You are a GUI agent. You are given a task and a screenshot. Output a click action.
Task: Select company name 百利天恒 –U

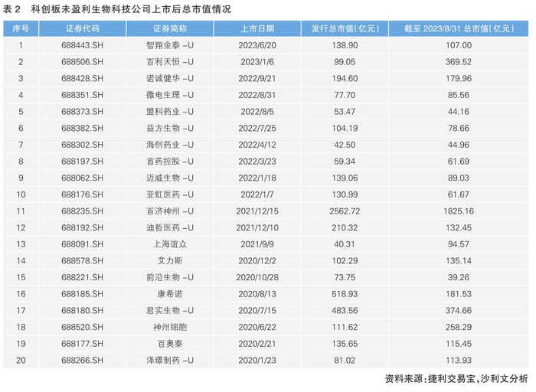tap(170, 62)
